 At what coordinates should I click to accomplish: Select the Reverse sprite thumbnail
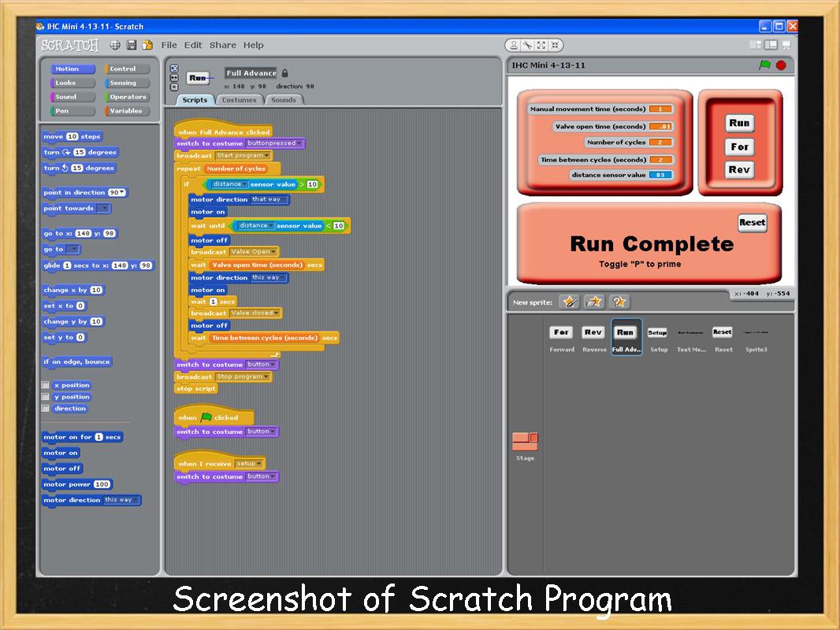tap(594, 338)
